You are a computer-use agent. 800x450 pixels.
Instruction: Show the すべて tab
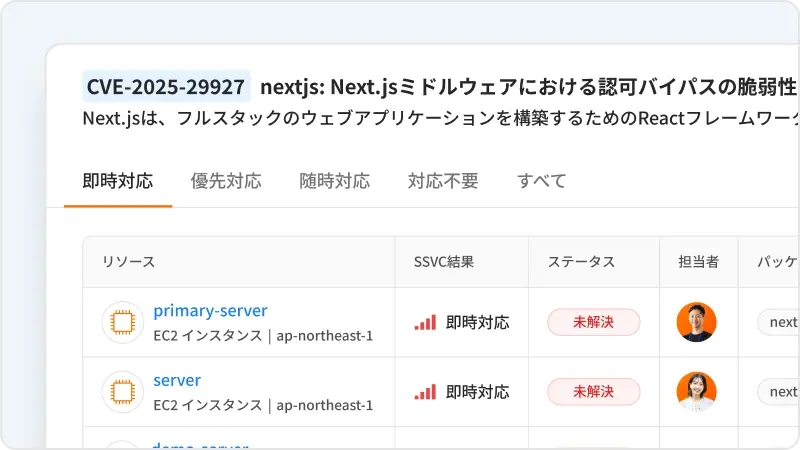pos(541,181)
